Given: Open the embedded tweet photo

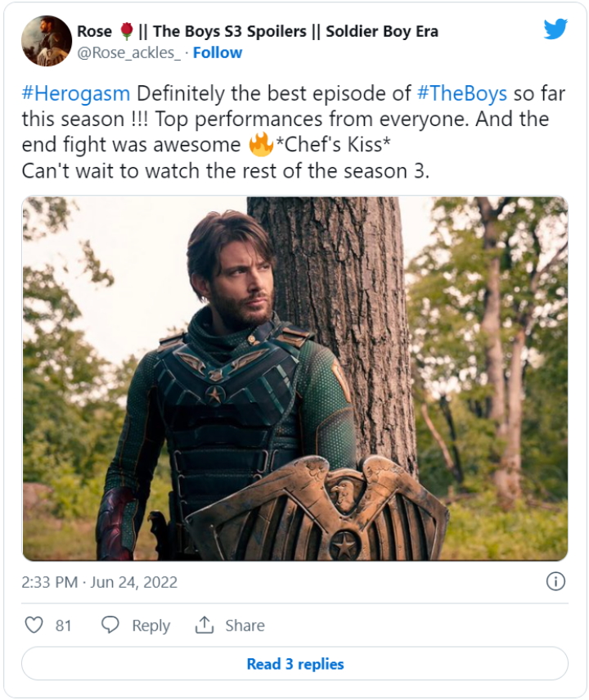Looking at the screenshot, I should click(294, 378).
